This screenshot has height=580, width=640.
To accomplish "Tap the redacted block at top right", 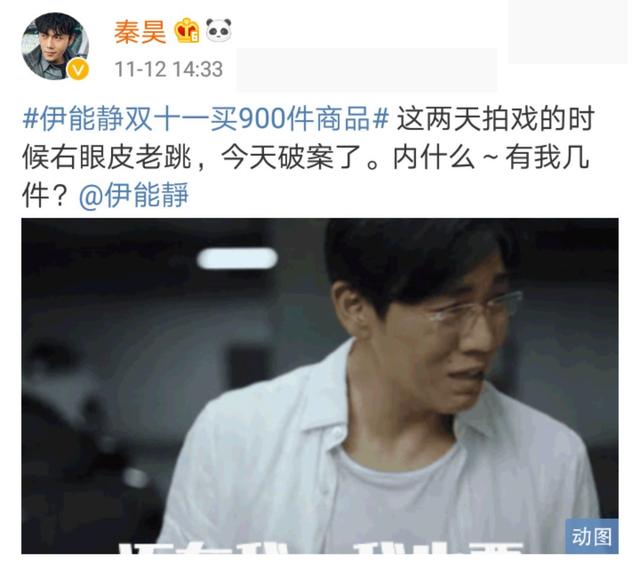I will click(x=567, y=32).
